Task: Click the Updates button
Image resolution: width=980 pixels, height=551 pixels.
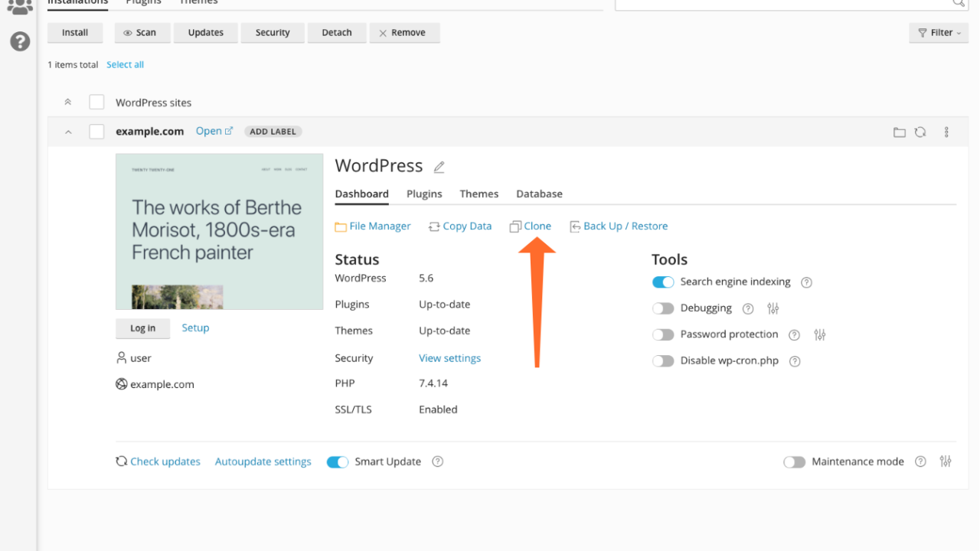Action: point(206,33)
